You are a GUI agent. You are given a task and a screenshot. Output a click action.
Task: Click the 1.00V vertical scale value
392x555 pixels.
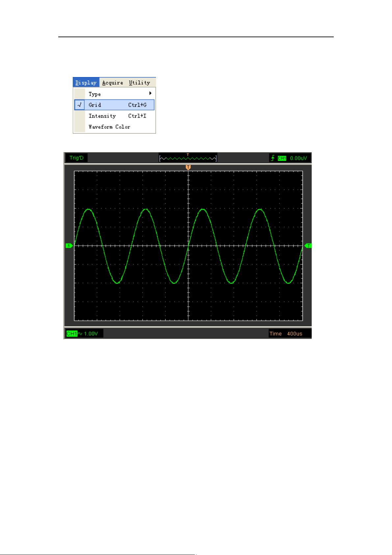91,334
